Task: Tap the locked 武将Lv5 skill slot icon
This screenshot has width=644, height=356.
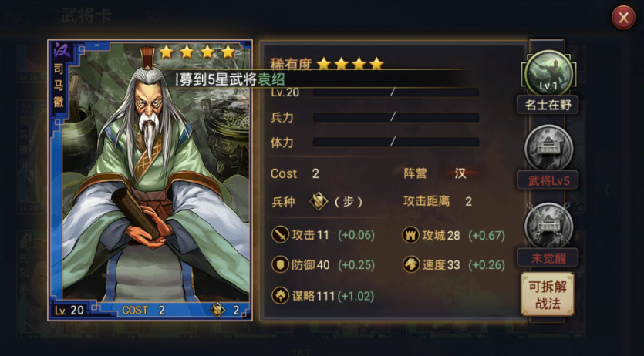Action: pyautogui.click(x=548, y=149)
